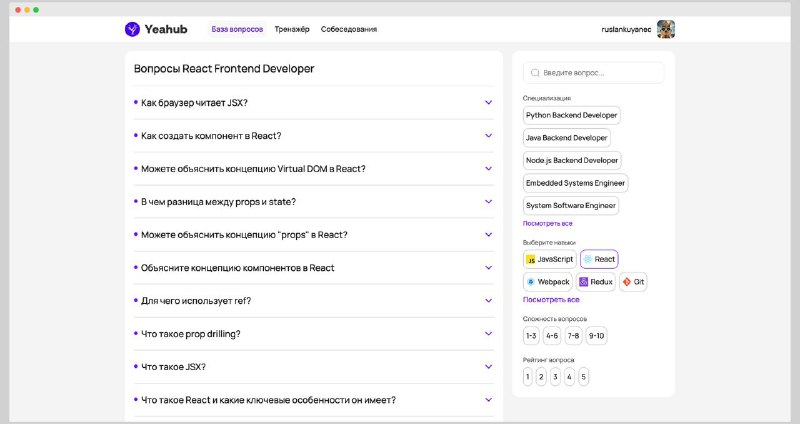Select question rating 2
Screen dimensions: 800x424
tap(541, 377)
